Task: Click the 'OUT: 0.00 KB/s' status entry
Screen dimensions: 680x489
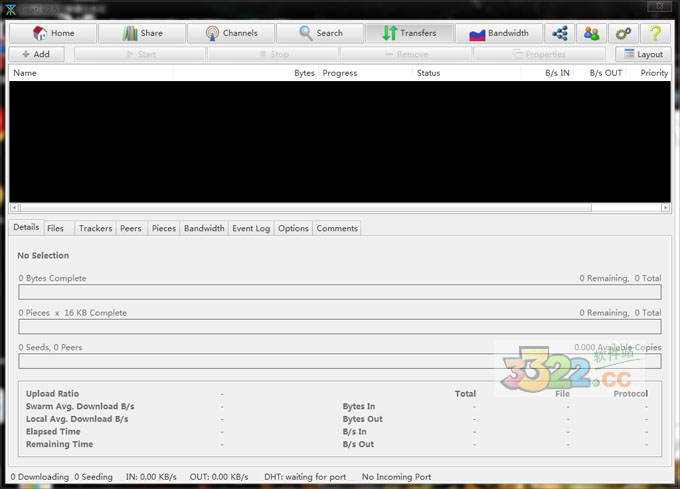Action: 219,477
